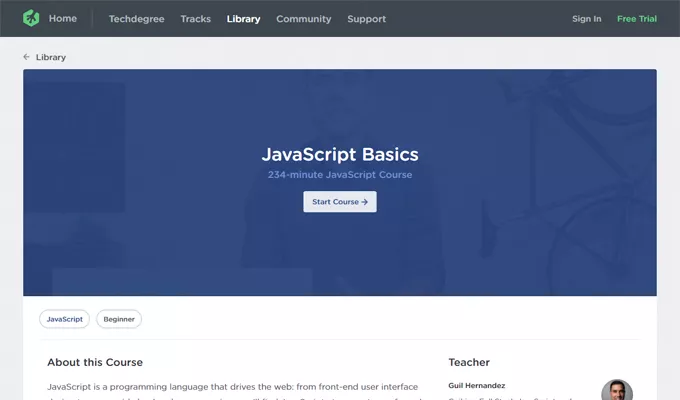The width and height of the screenshot is (680, 400).
Task: Select the JavaScript topic tag
Action: click(x=65, y=319)
